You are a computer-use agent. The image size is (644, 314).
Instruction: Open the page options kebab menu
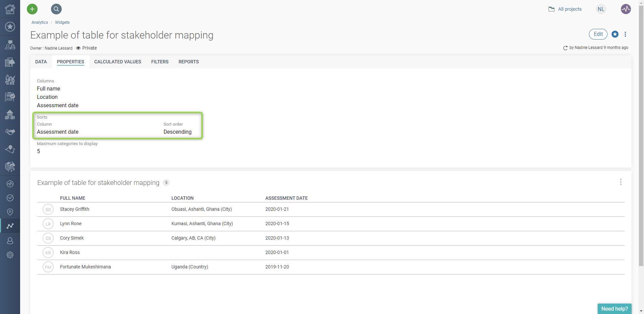click(x=625, y=34)
